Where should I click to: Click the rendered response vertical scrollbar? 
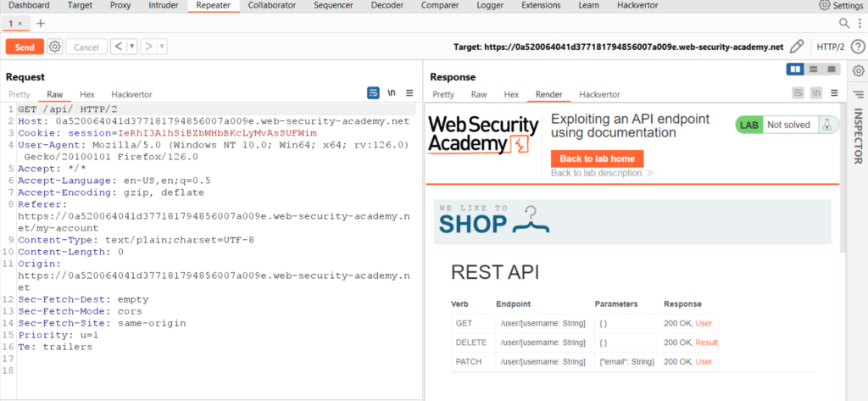click(843, 177)
